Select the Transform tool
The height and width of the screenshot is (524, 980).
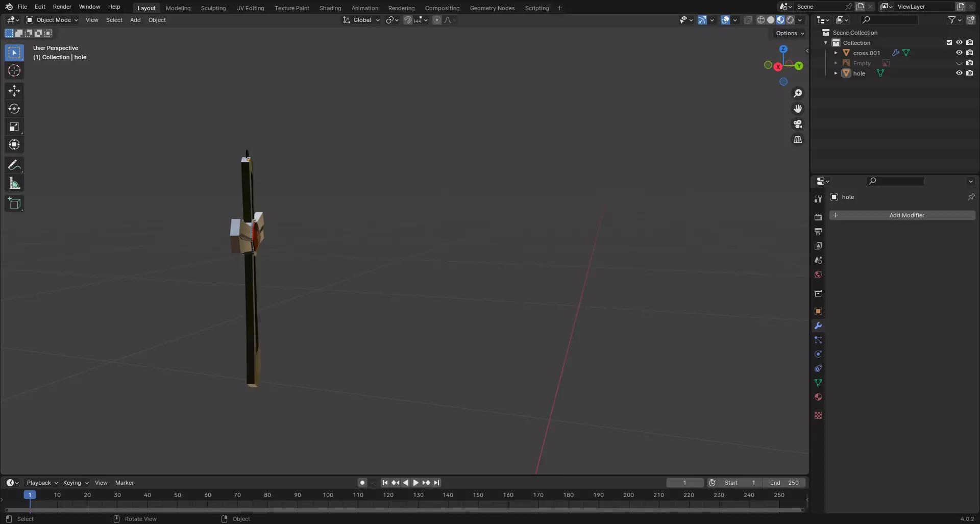14,145
